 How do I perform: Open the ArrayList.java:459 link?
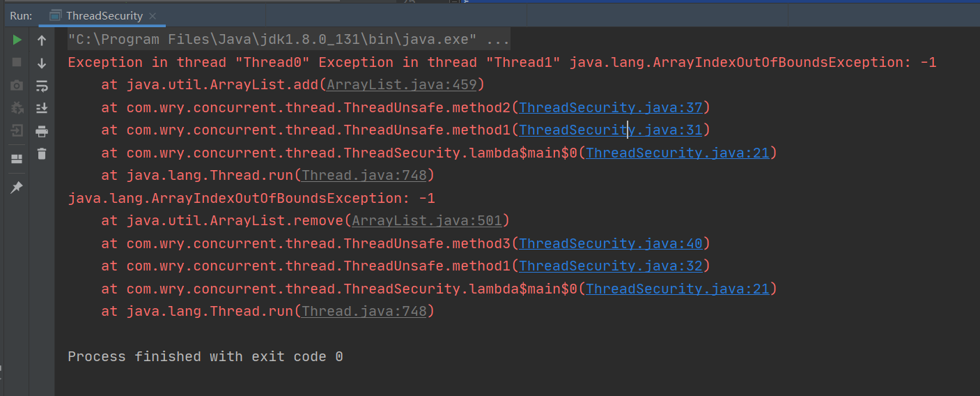(401, 85)
